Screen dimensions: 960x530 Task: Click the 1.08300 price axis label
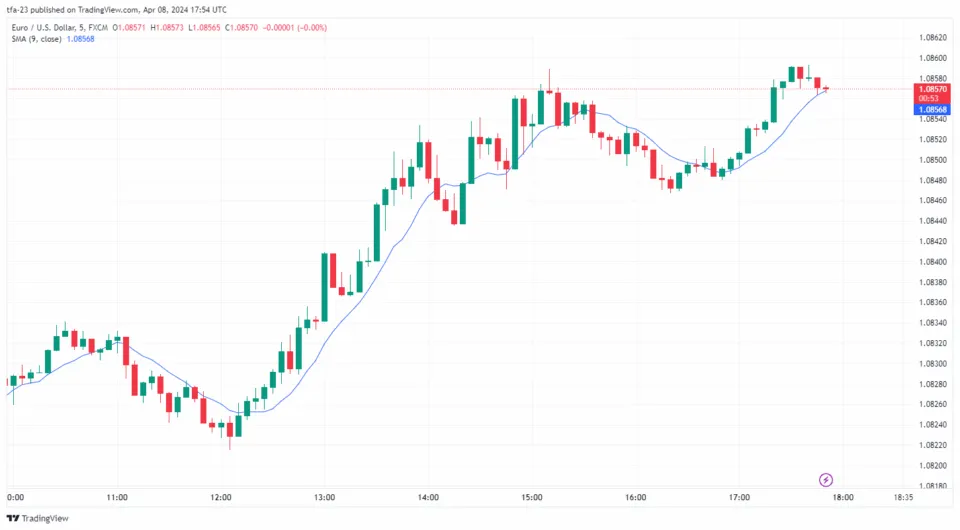[x=932, y=363]
